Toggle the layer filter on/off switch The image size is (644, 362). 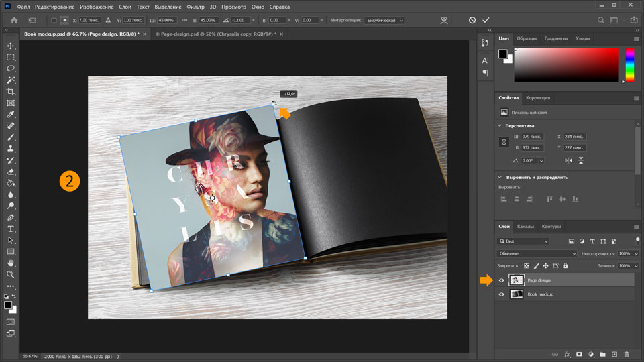[637, 240]
